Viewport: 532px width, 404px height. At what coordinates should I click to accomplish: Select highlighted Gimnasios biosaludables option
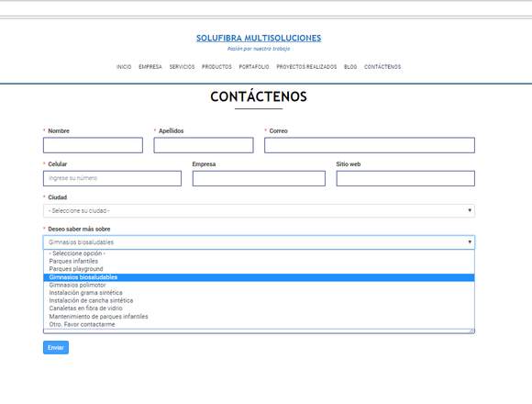259,277
